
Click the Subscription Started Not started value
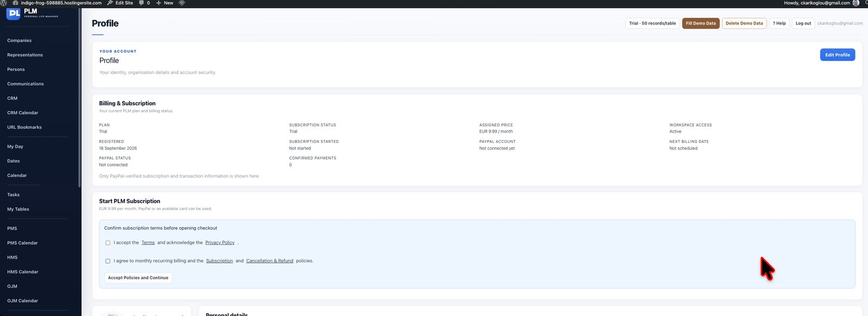[300, 148]
